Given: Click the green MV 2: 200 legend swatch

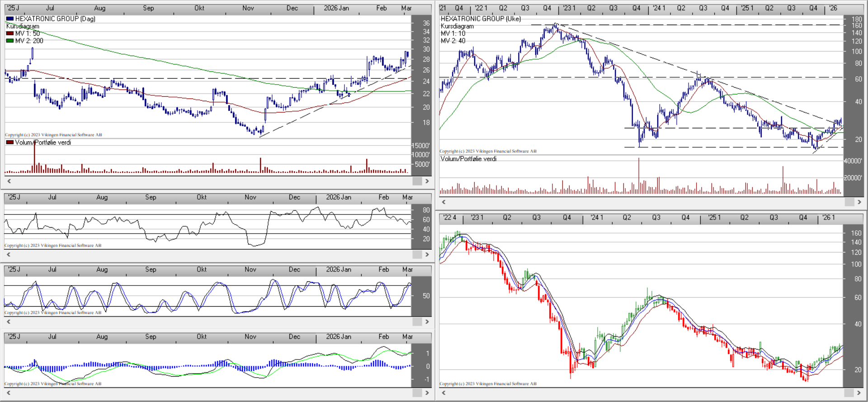Looking at the screenshot, I should tap(9, 41).
